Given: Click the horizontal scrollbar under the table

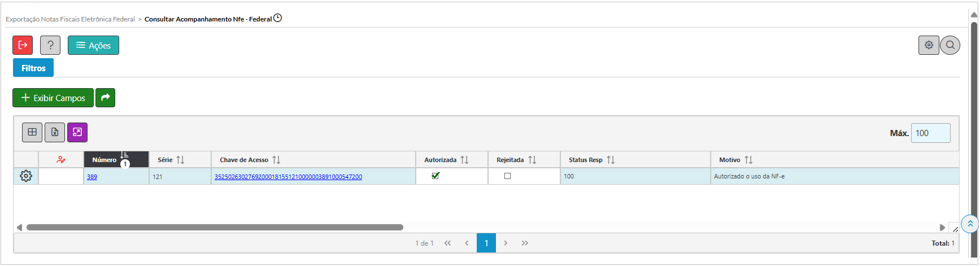Looking at the screenshot, I should click(215, 228).
